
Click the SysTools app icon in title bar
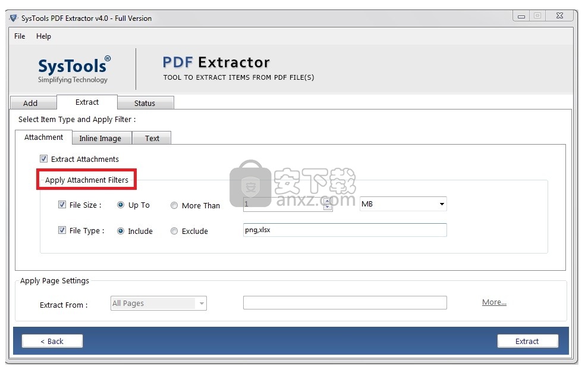pos(14,18)
